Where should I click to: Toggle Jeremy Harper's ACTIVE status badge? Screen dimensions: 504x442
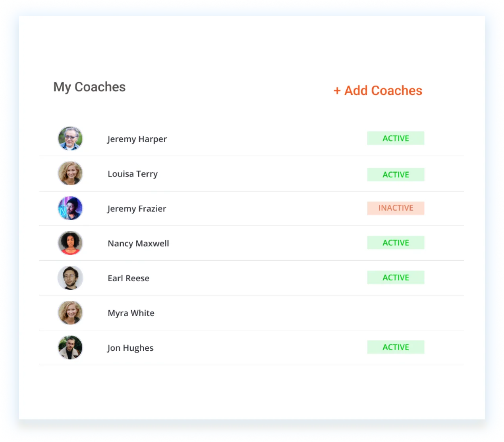[x=396, y=138]
